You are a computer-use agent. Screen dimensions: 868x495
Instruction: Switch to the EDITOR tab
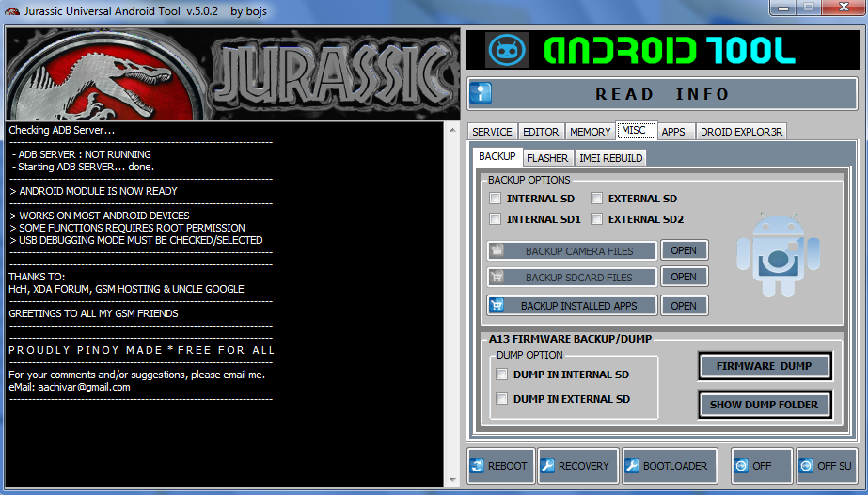541,132
